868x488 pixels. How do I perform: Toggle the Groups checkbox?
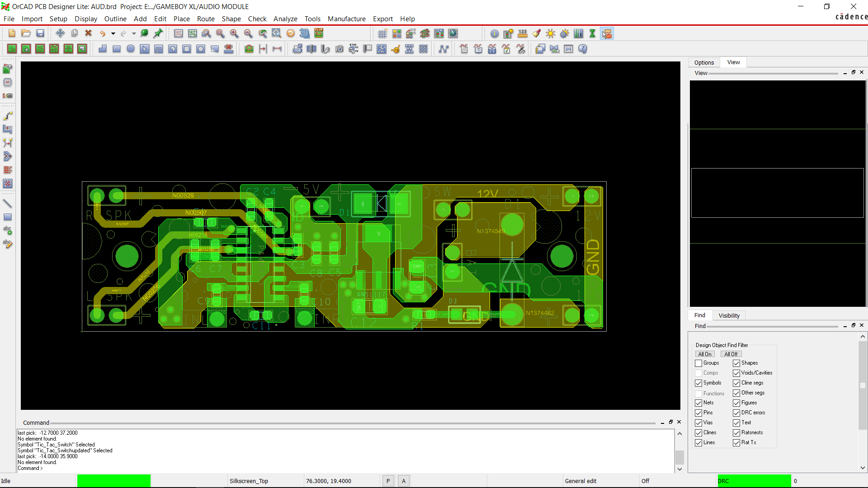pos(698,363)
